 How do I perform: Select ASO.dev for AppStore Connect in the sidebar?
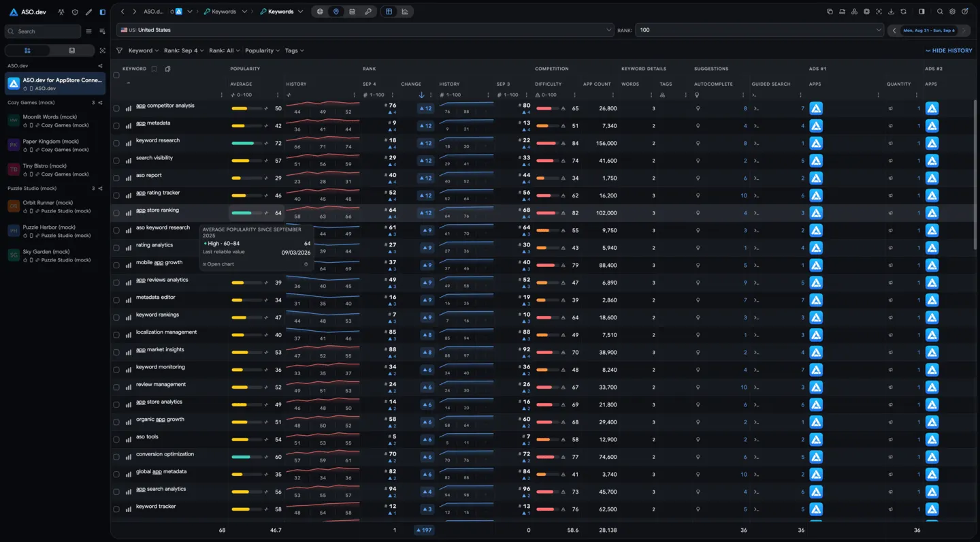56,84
